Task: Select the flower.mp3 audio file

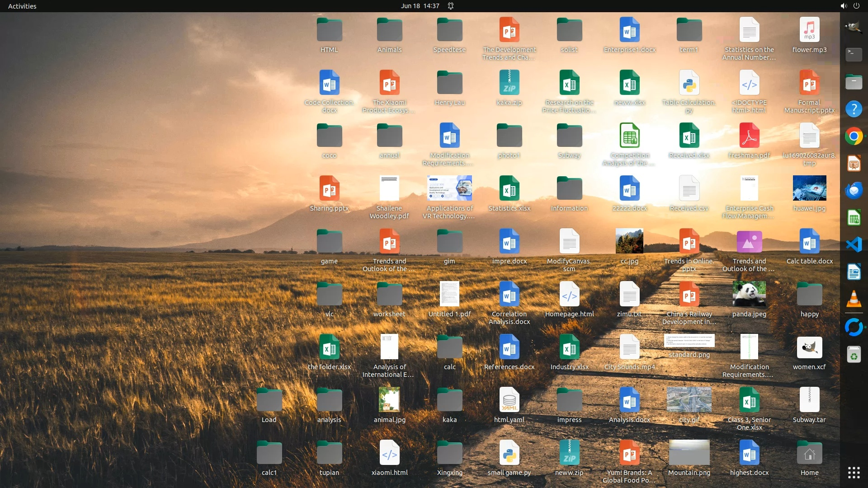Action: (809, 30)
